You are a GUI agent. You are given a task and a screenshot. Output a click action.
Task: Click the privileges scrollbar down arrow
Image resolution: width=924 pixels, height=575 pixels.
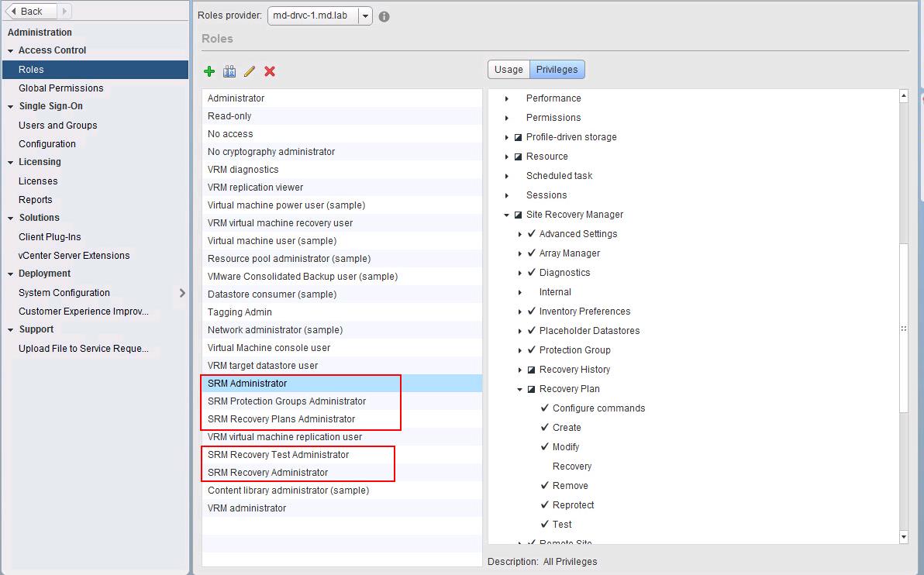click(904, 537)
